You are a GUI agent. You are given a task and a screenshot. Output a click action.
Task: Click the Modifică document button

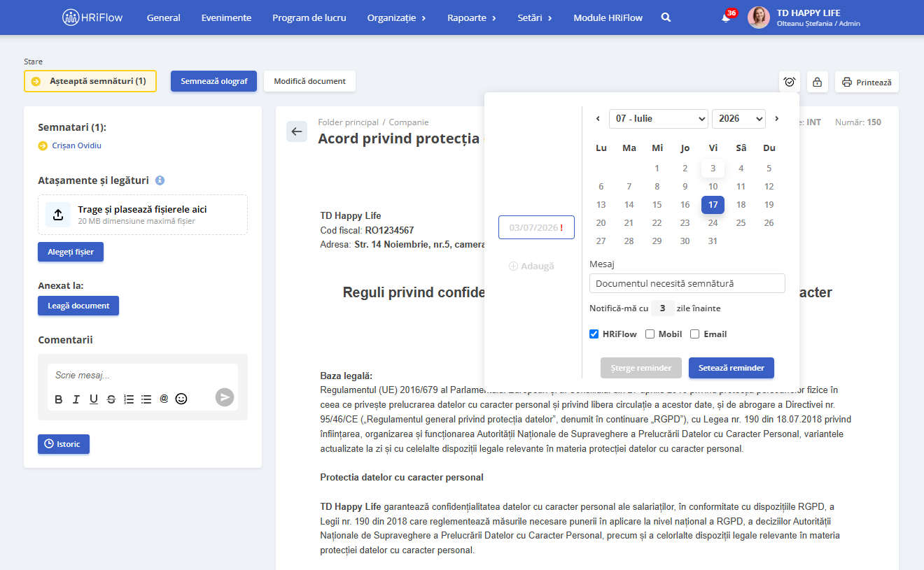[x=309, y=81]
